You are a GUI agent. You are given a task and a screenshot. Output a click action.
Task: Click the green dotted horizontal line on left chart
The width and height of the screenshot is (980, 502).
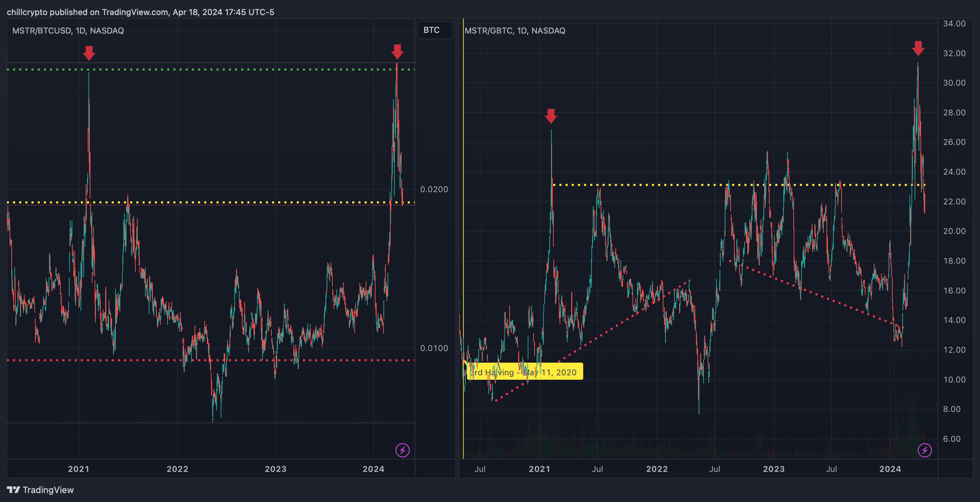tap(211, 70)
